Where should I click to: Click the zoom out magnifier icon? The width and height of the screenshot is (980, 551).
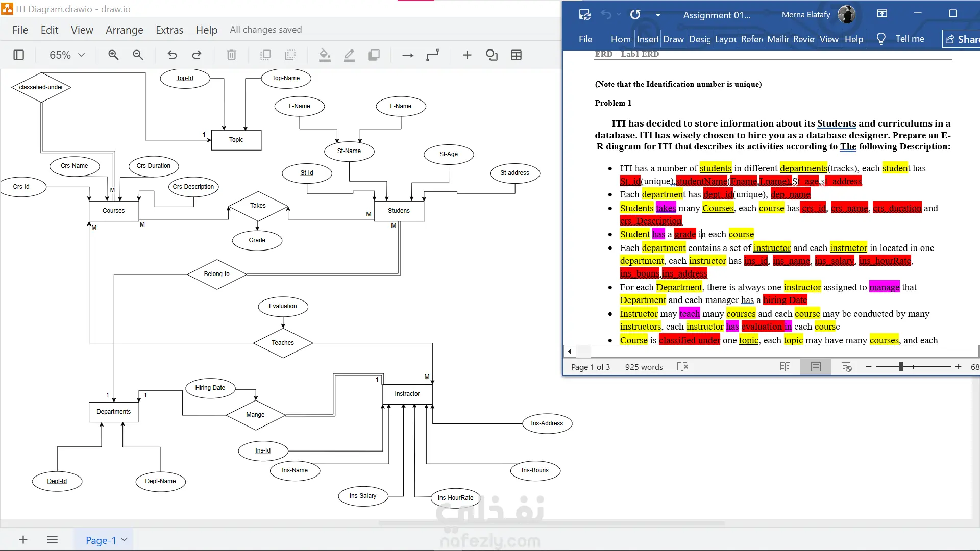pos(138,55)
